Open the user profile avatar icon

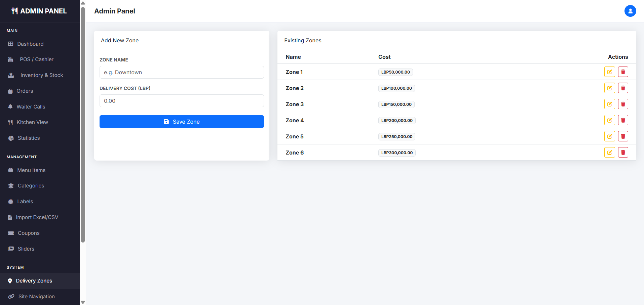(x=630, y=11)
